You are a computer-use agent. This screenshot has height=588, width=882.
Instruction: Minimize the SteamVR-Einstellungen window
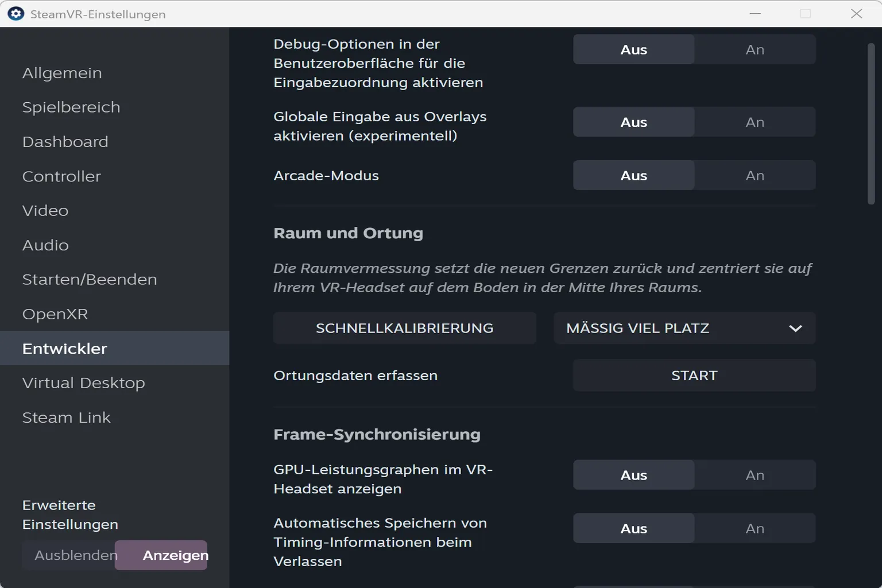(x=755, y=14)
